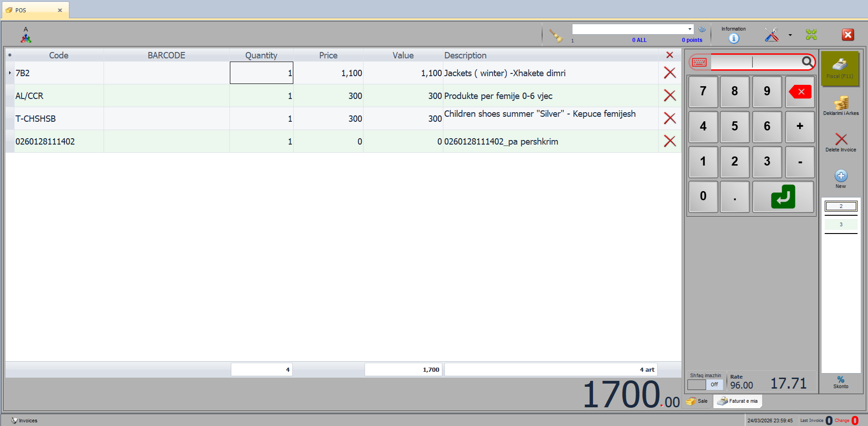
Task: Open the Information icon
Action: 733,38
